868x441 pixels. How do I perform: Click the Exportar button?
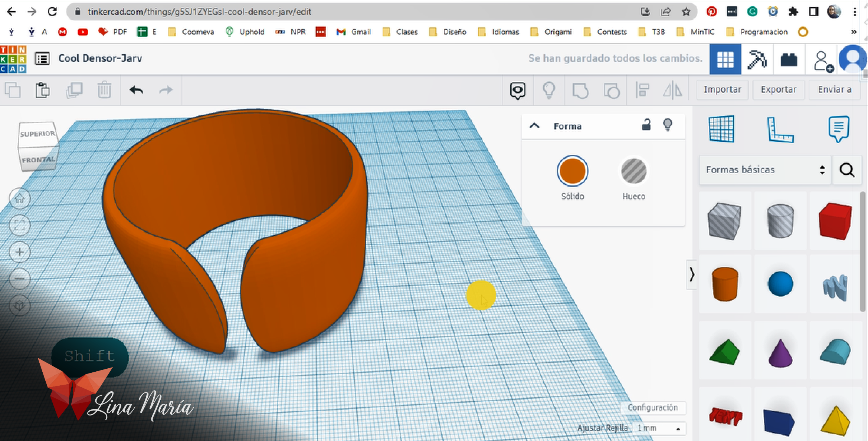[x=779, y=89]
